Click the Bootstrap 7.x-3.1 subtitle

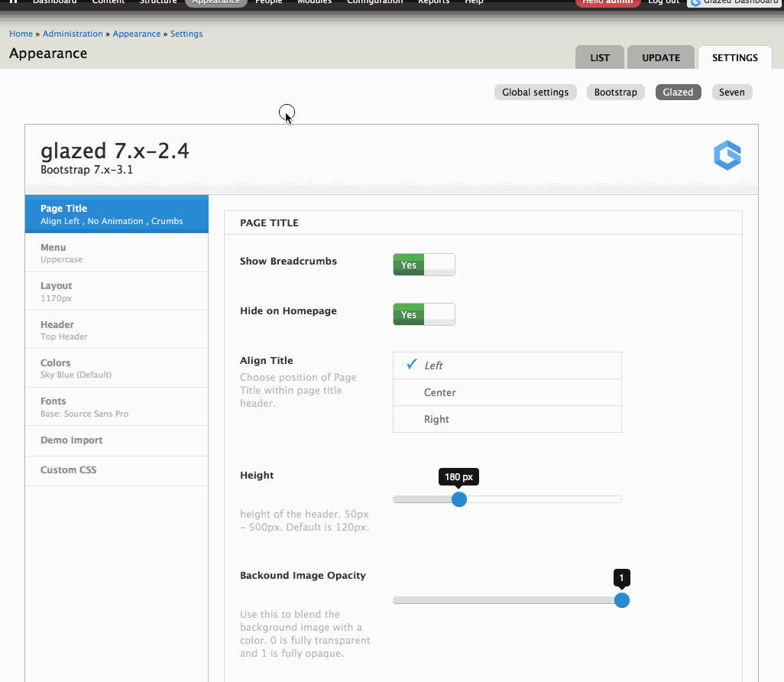[x=86, y=170]
